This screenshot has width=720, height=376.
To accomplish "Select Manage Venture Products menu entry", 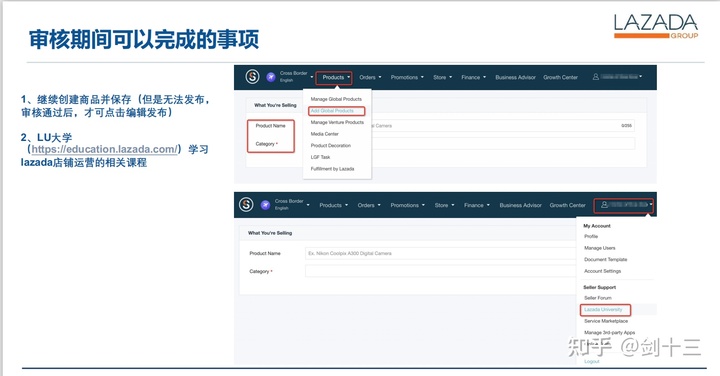I will pos(337,123).
